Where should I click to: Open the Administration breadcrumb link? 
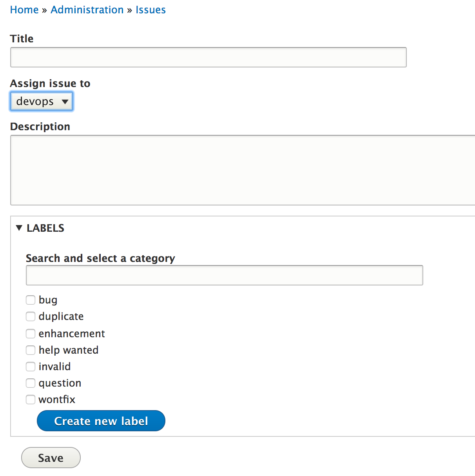click(x=87, y=10)
